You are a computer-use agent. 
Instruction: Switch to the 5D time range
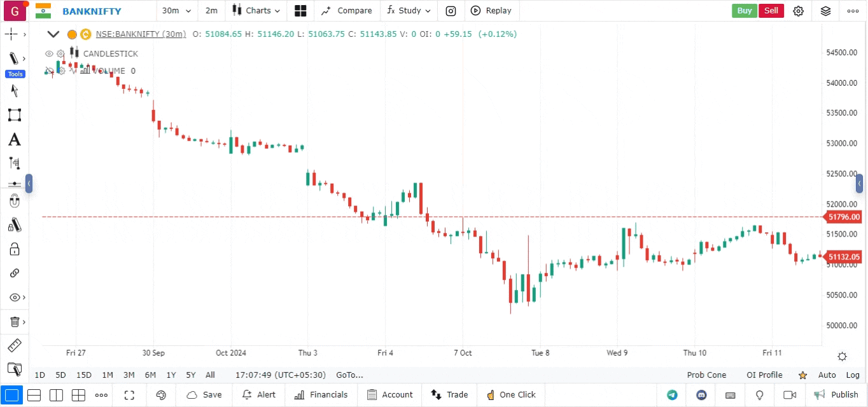tap(60, 375)
